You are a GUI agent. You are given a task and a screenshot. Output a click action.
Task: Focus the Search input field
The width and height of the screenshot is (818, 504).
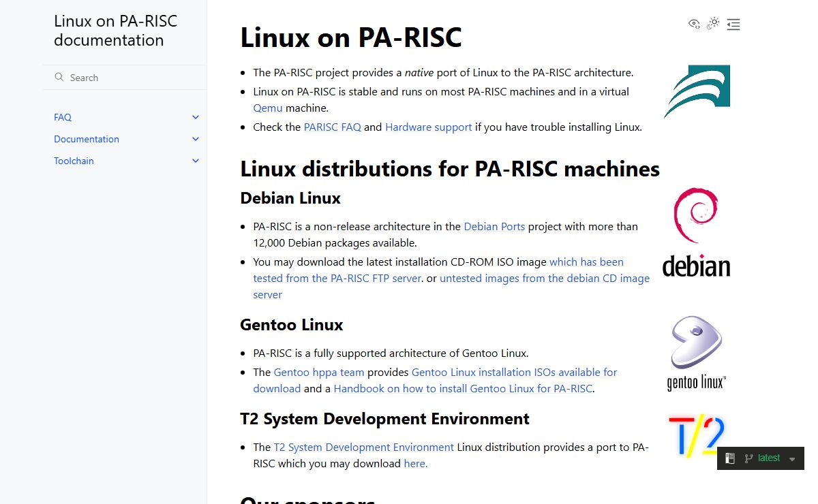point(125,77)
